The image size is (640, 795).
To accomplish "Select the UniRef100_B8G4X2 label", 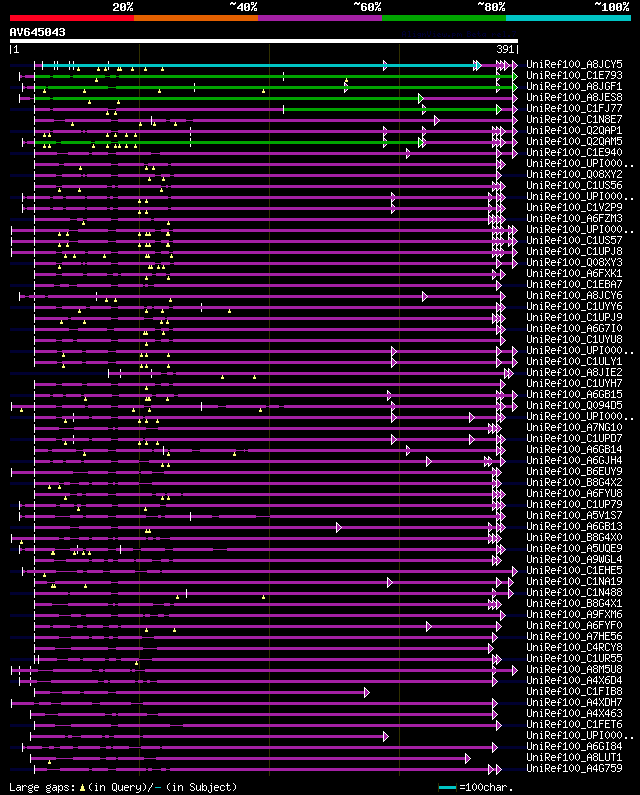I will [x=574, y=482].
